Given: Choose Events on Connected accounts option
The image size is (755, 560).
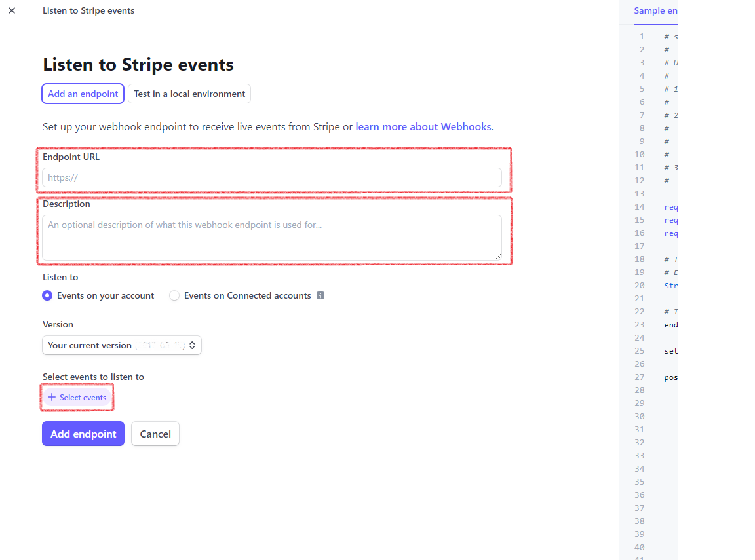Looking at the screenshot, I should (x=174, y=295).
